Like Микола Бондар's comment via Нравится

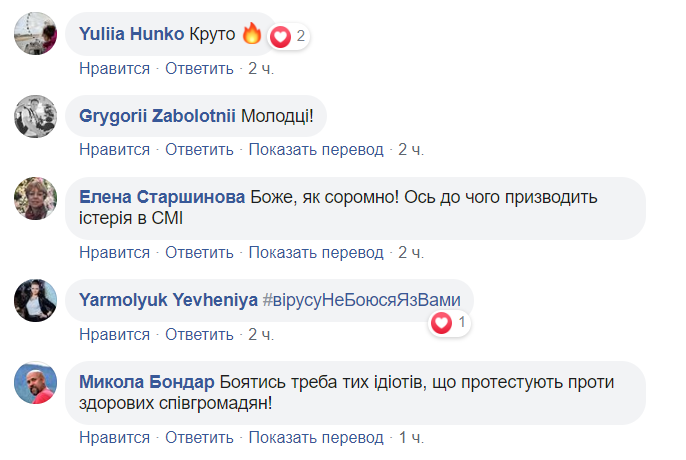[x=114, y=438]
